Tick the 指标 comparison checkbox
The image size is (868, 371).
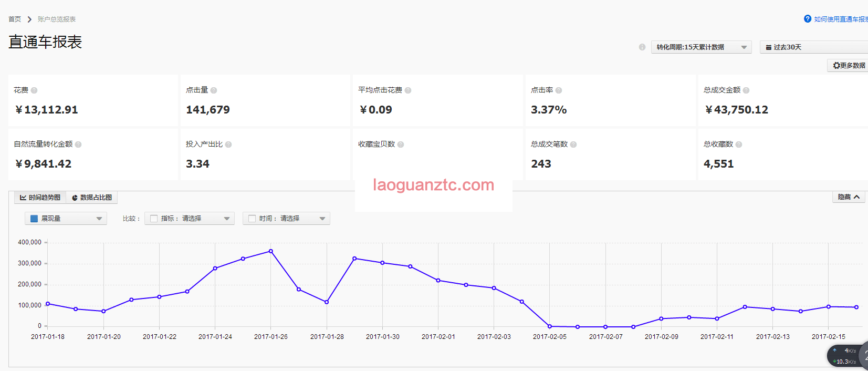pos(154,219)
